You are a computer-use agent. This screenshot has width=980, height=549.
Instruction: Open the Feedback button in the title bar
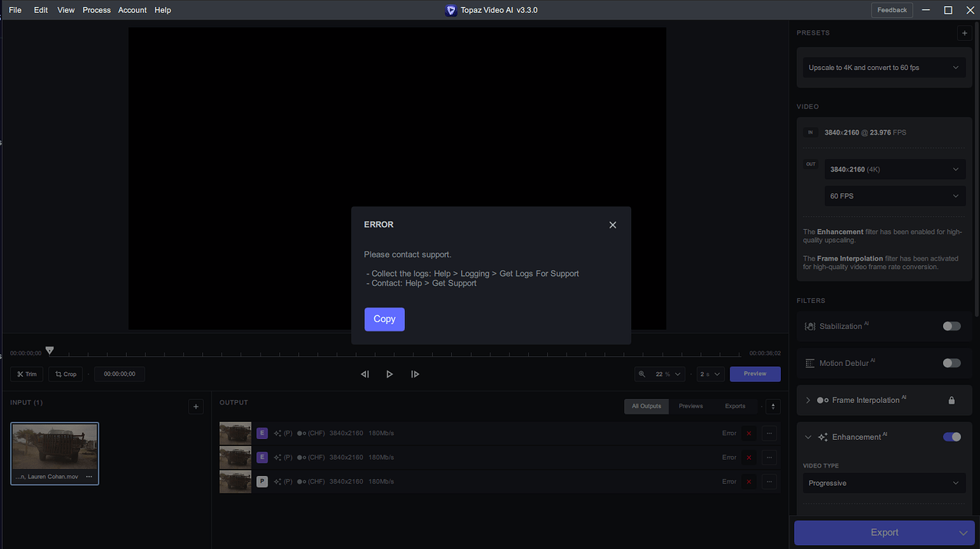pos(892,10)
